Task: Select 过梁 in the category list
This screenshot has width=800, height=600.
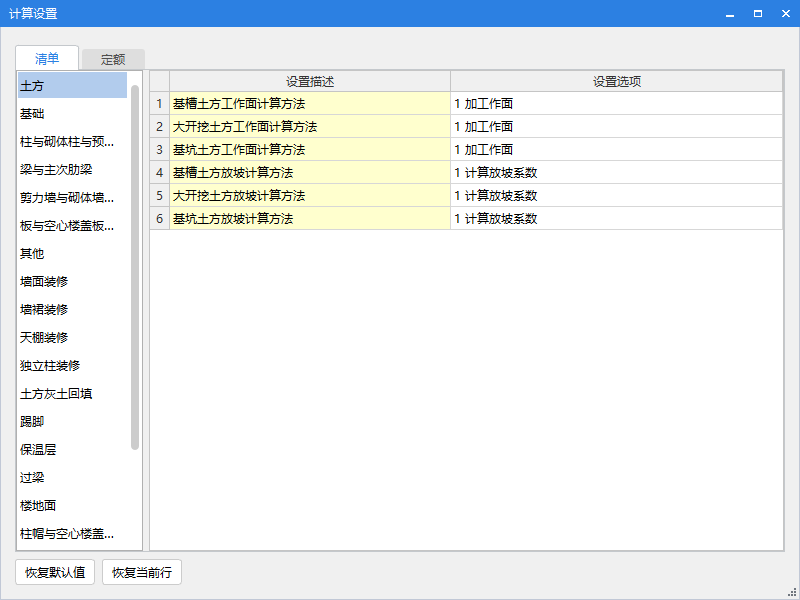Action: [x=72, y=478]
